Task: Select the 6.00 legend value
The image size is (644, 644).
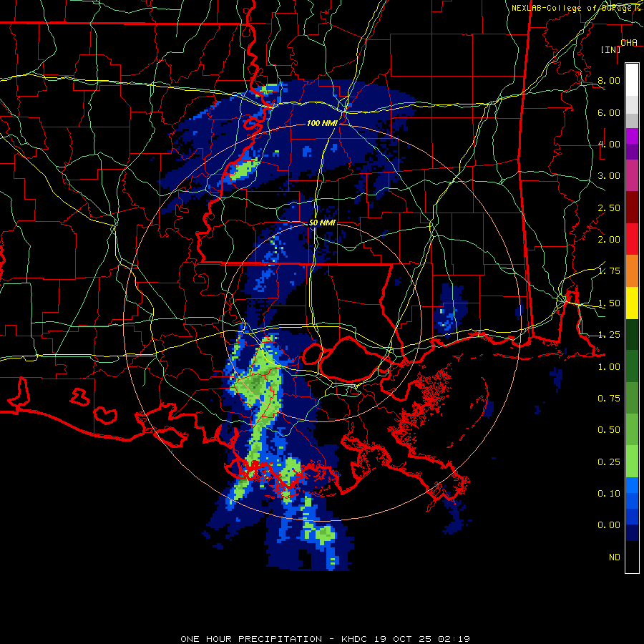Action: [609, 112]
